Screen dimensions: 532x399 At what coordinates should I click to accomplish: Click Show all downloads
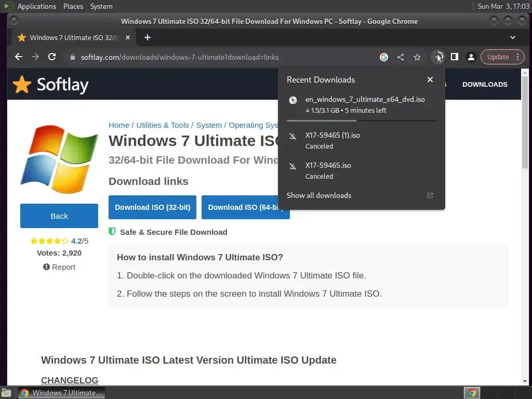319,195
